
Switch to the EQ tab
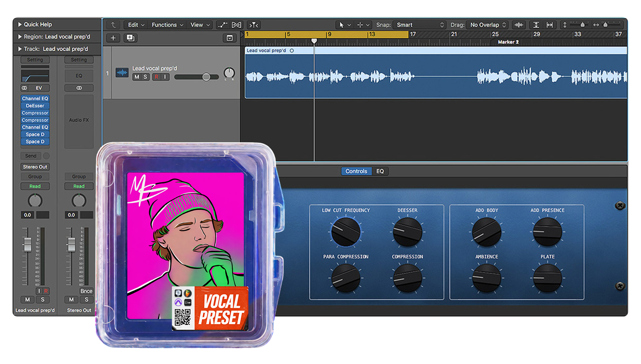[380, 171]
